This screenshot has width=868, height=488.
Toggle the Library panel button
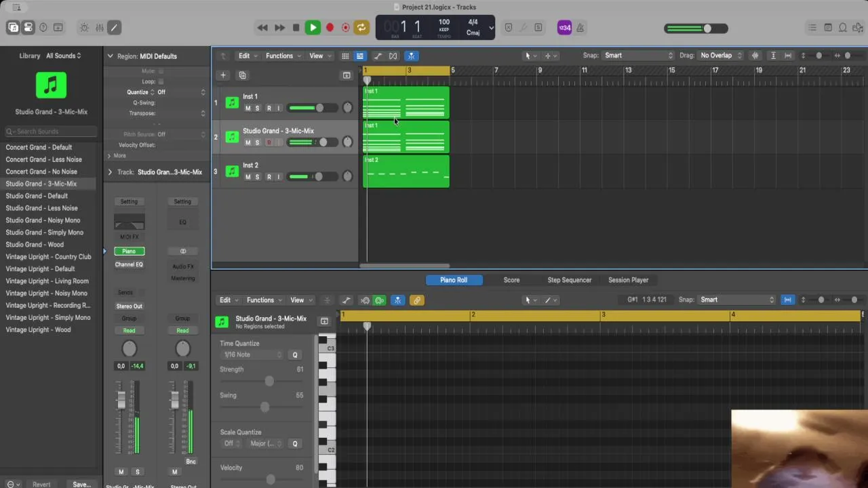click(13, 28)
